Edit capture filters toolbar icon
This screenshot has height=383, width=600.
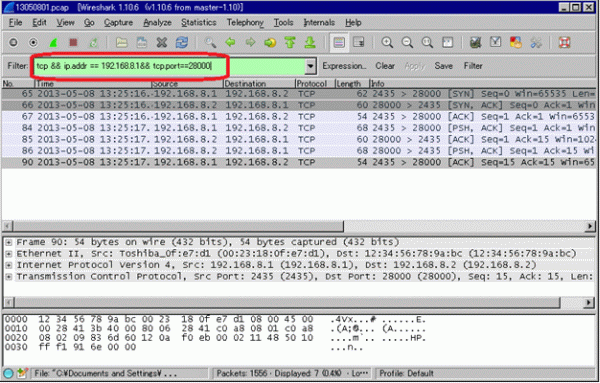pyautogui.click(x=476, y=42)
